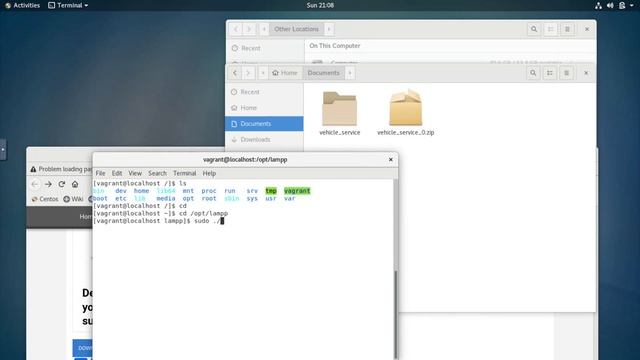This screenshot has width=640, height=360.
Task: Open hamburger menu in Other Locations window
Action: click(567, 29)
